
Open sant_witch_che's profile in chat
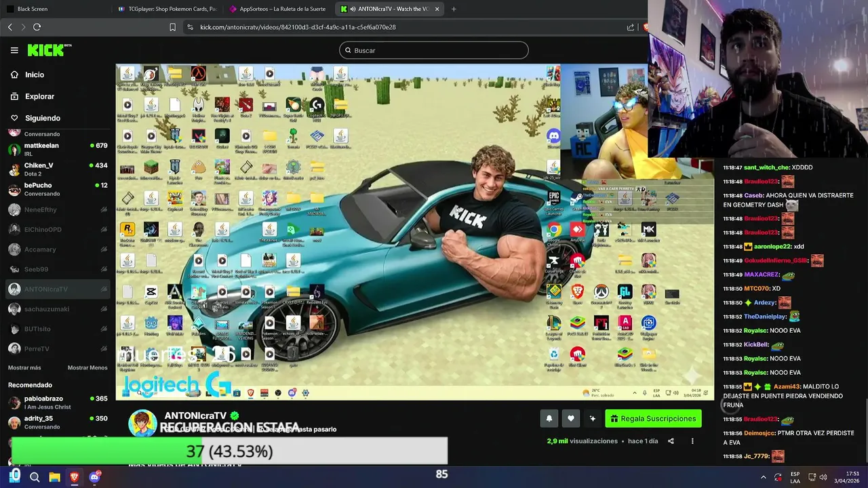pyautogui.click(x=767, y=167)
